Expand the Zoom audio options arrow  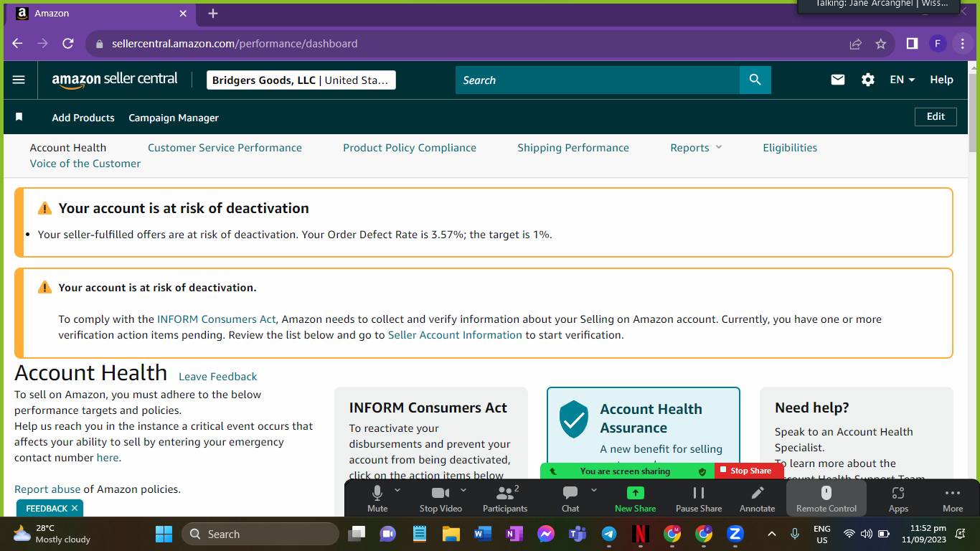coord(397,490)
